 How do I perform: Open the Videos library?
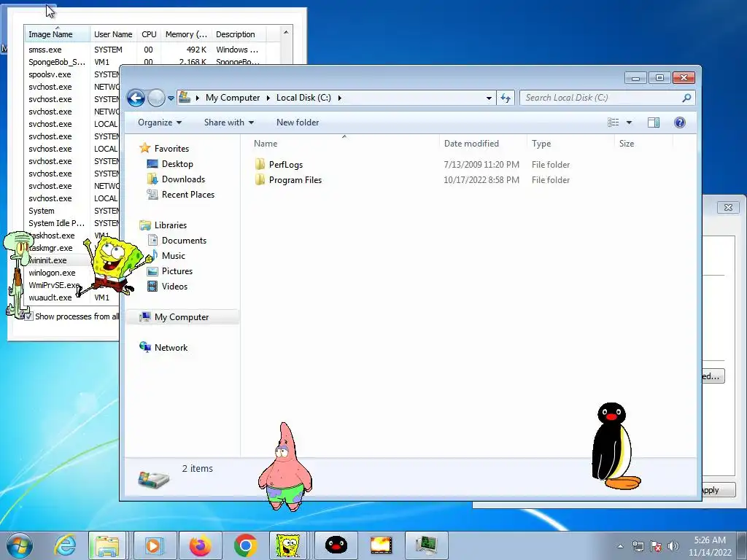(x=174, y=286)
